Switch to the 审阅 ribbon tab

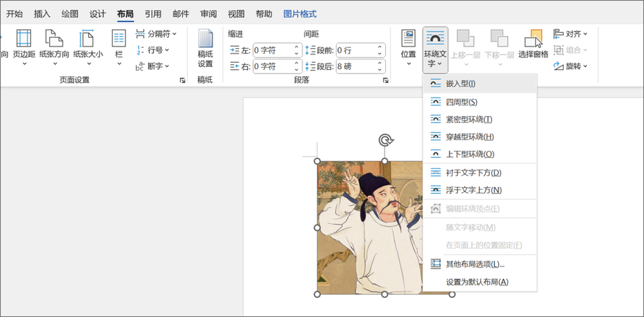(209, 14)
